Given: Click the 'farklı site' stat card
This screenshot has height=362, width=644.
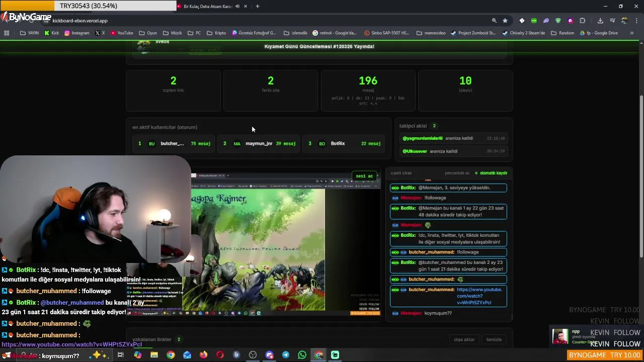Looking at the screenshot, I should point(271,90).
